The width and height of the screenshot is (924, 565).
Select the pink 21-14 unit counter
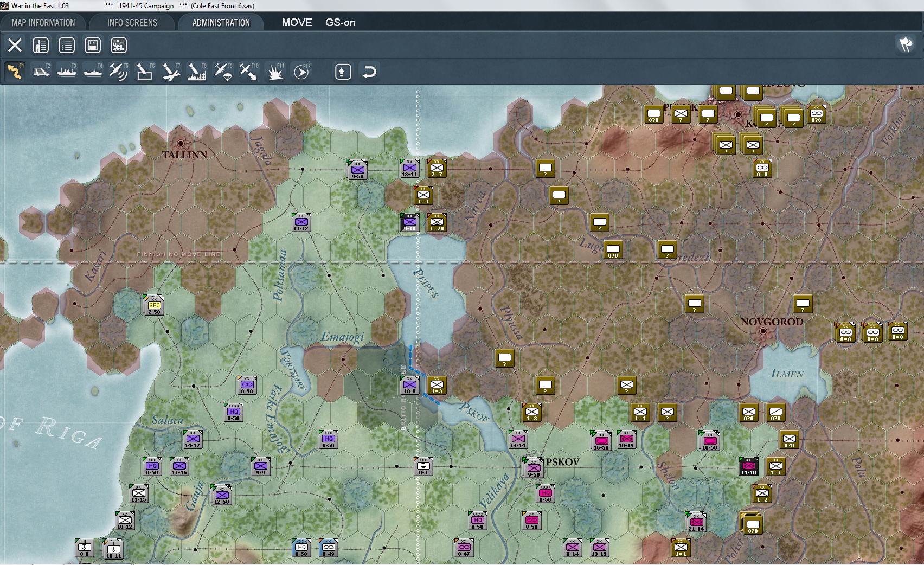coord(696,522)
